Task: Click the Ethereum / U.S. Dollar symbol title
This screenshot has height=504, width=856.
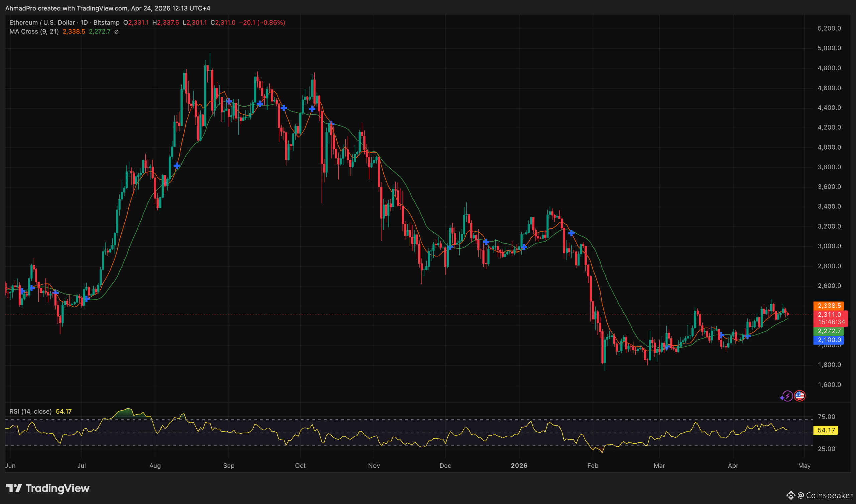Action: 42,22
